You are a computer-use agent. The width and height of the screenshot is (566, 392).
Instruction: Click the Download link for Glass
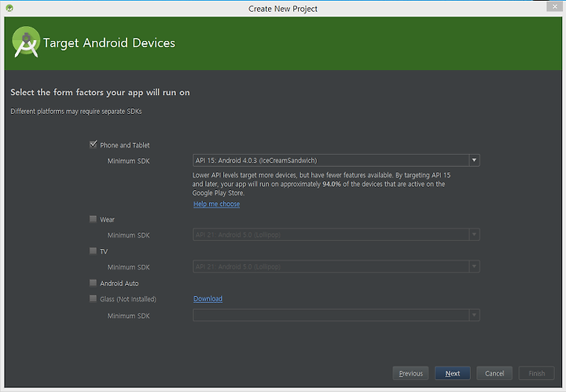tap(208, 299)
